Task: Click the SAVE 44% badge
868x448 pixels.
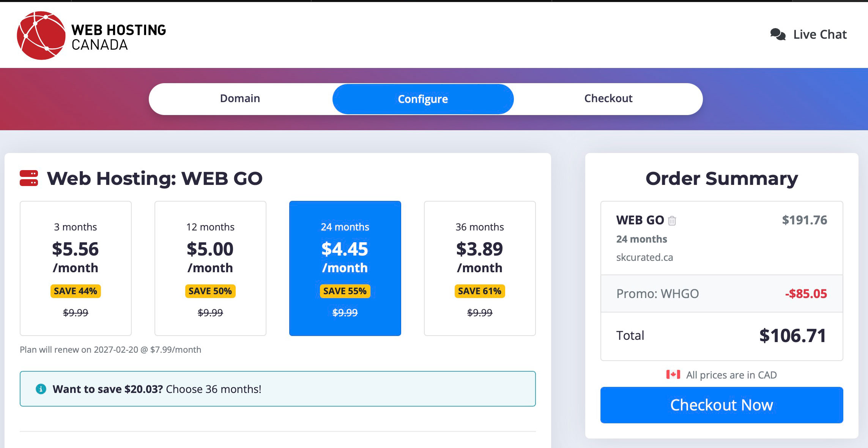Action: [76, 291]
